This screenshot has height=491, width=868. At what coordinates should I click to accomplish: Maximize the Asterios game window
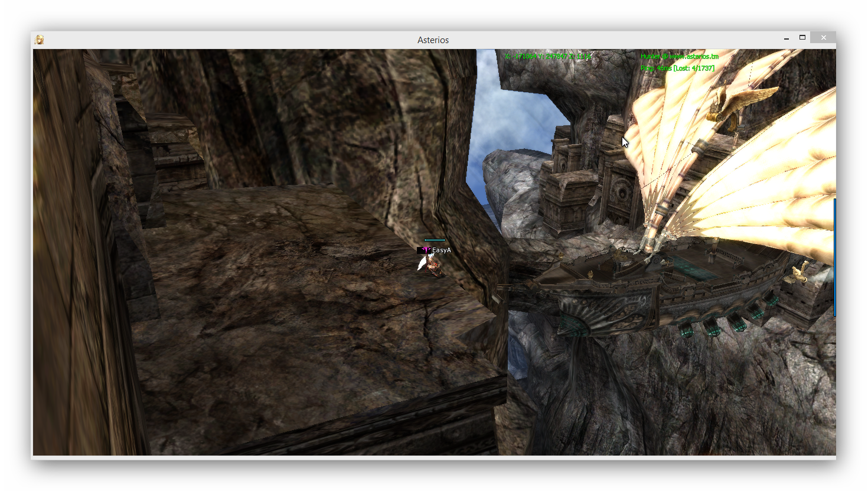pos(802,38)
